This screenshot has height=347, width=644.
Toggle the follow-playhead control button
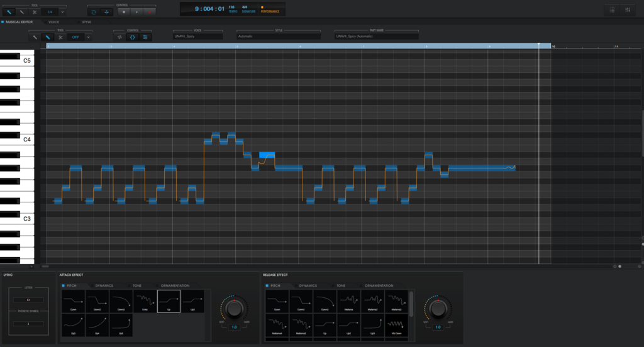(106, 12)
